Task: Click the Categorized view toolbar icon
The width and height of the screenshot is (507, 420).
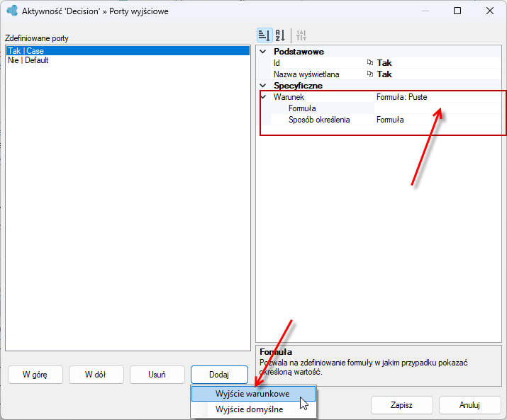Action: 264,35
